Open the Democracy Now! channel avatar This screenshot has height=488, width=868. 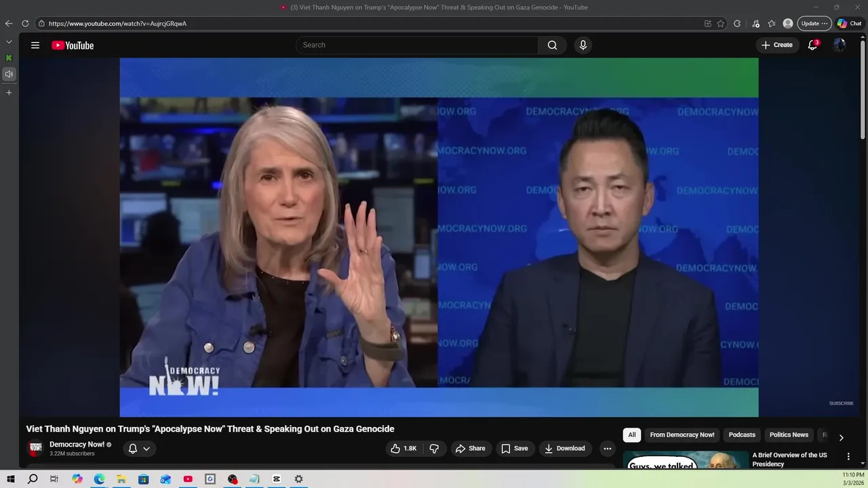pos(35,448)
